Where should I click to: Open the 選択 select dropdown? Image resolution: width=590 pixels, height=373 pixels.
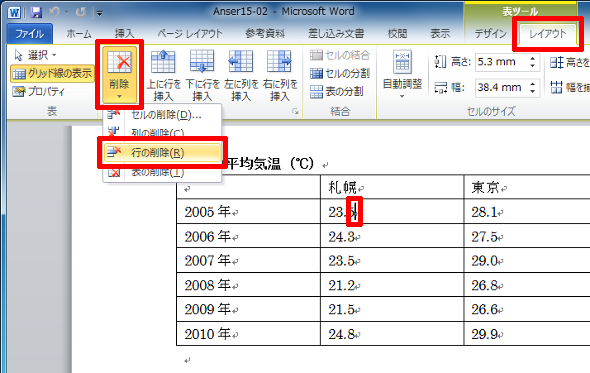point(35,55)
